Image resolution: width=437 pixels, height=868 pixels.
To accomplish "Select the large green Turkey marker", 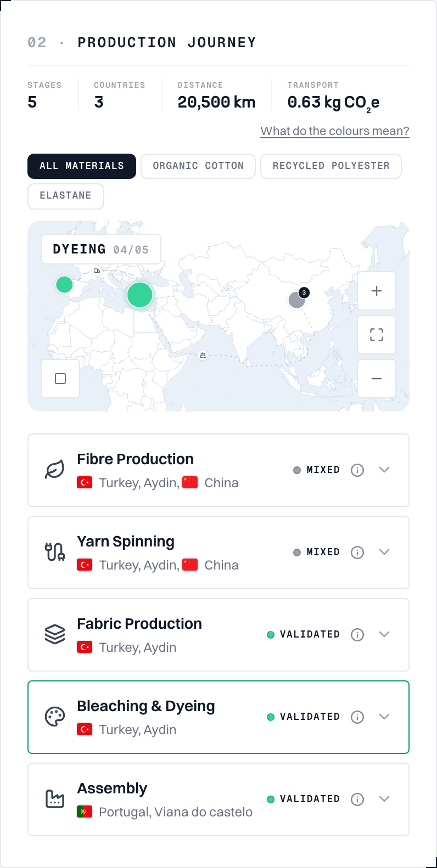I will click(139, 295).
